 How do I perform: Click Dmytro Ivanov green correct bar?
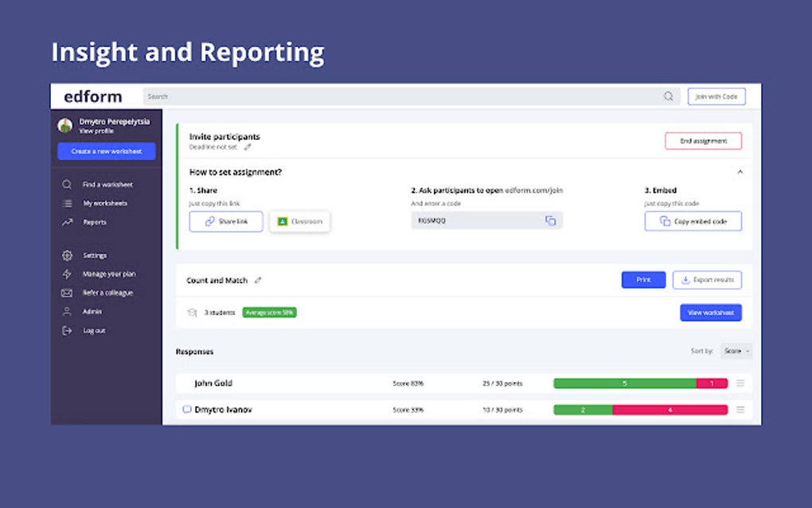[x=583, y=409]
